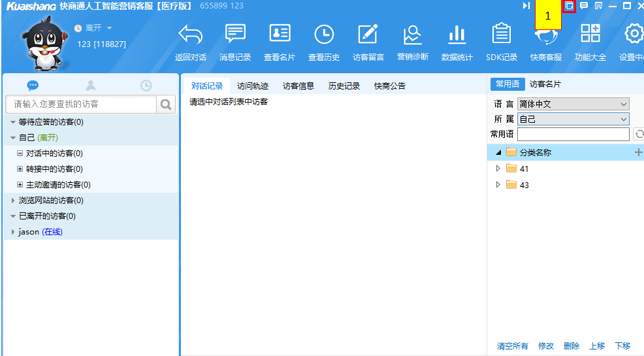Click the visitor search input field

81,104
